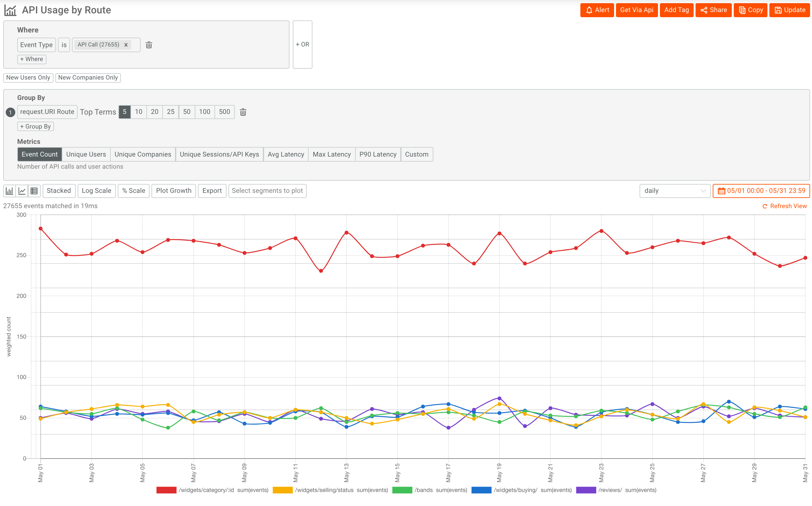Toggle New Users Only filter
The height and width of the screenshot is (506, 812).
[x=28, y=78]
